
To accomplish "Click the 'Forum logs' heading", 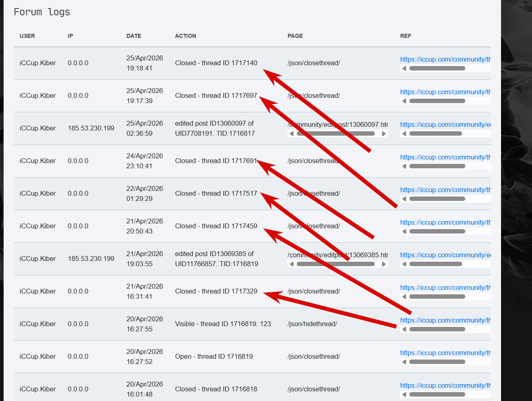I will click(42, 12).
